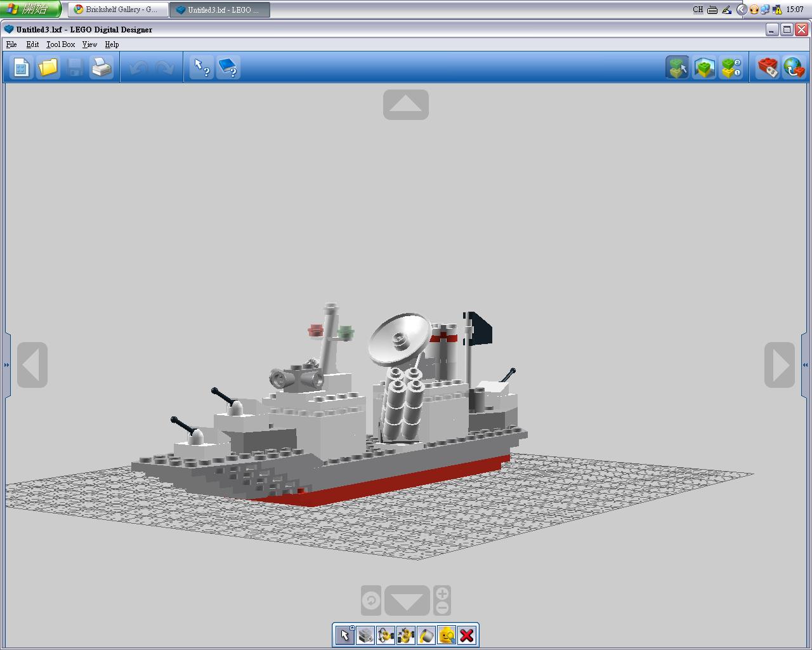
Task: Open the File menu
Action: (x=11, y=44)
